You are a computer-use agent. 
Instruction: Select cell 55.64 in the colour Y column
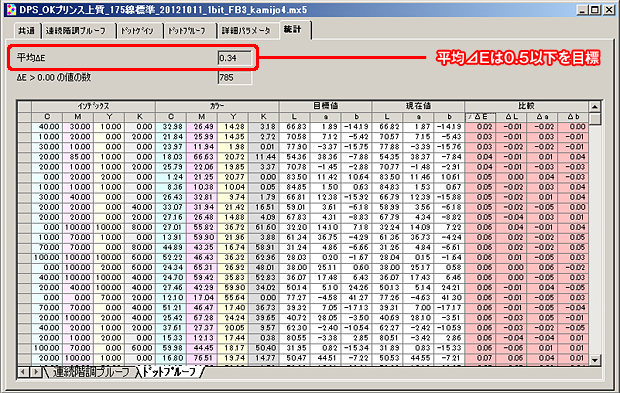tap(232, 298)
